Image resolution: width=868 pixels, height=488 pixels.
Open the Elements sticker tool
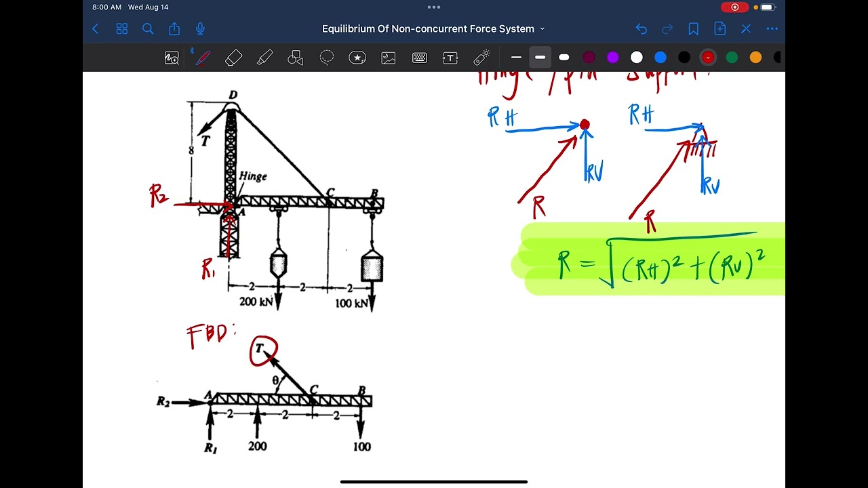pos(357,58)
